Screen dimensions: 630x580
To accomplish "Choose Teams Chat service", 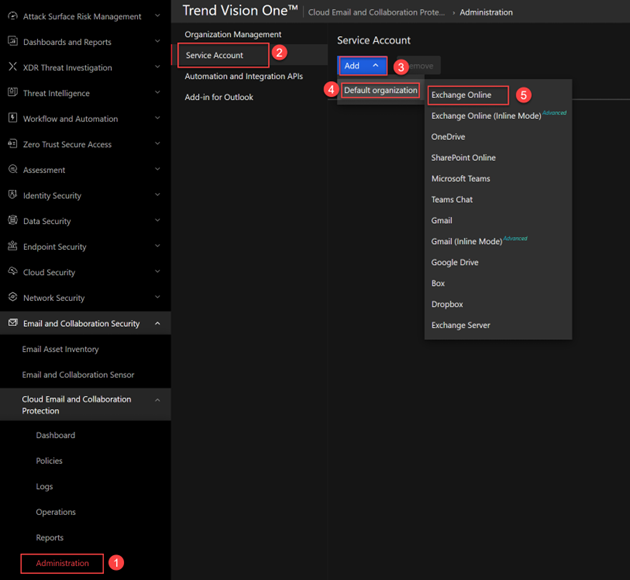I will [452, 200].
